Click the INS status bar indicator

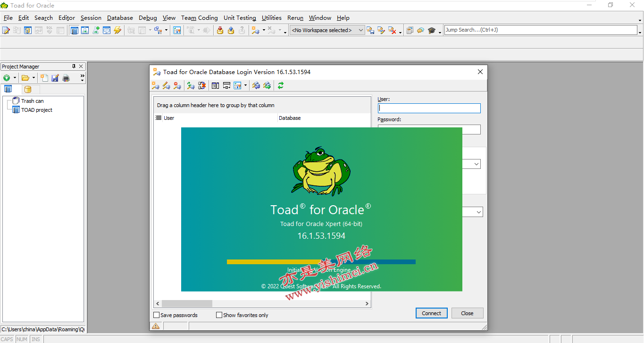[x=36, y=339]
